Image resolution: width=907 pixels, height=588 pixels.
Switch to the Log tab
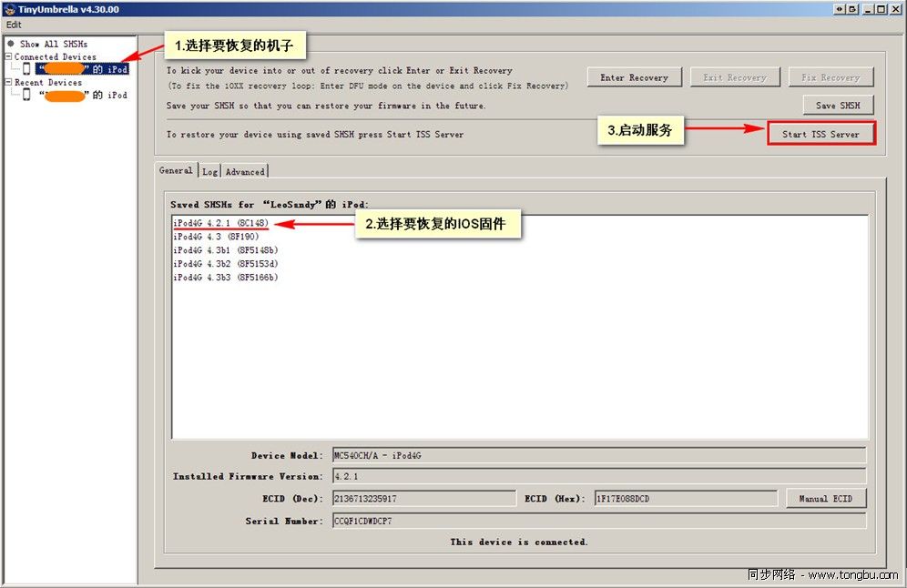coord(209,171)
